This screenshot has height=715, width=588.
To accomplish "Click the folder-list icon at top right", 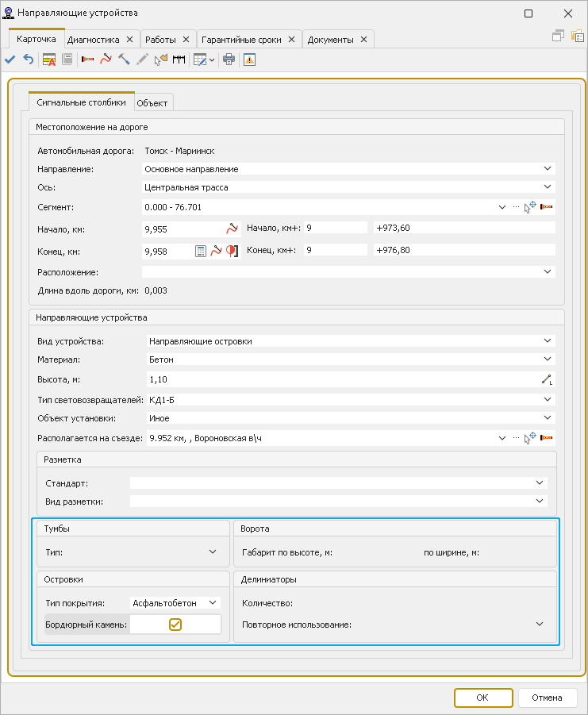I will click(578, 36).
